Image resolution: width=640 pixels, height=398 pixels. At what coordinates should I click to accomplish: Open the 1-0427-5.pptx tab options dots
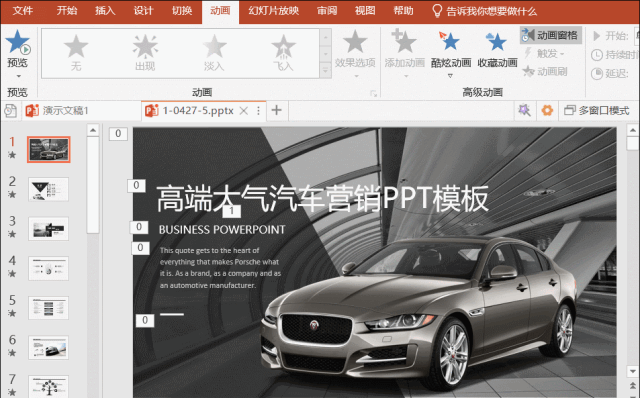(258, 111)
